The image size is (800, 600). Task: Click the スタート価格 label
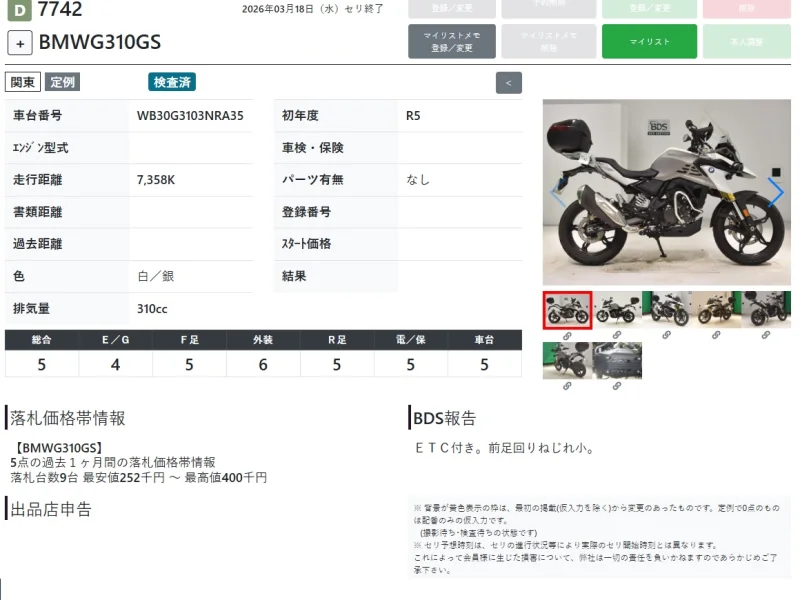point(306,244)
